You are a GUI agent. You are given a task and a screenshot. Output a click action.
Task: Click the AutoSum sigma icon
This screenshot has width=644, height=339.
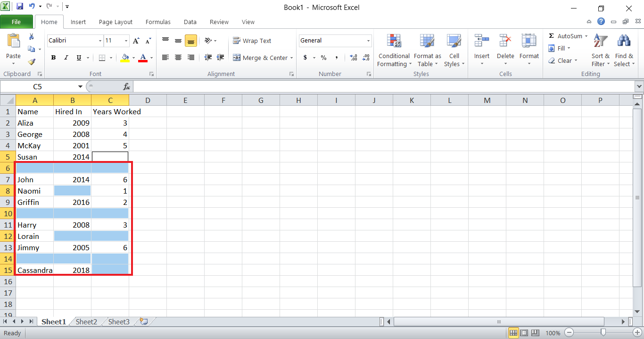[551, 36]
